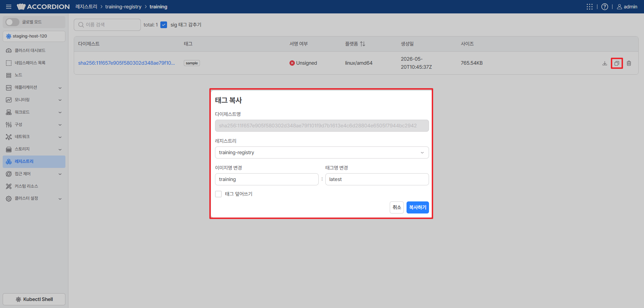Click the 취소 button in the dialog
644x308 pixels.
(x=397, y=207)
